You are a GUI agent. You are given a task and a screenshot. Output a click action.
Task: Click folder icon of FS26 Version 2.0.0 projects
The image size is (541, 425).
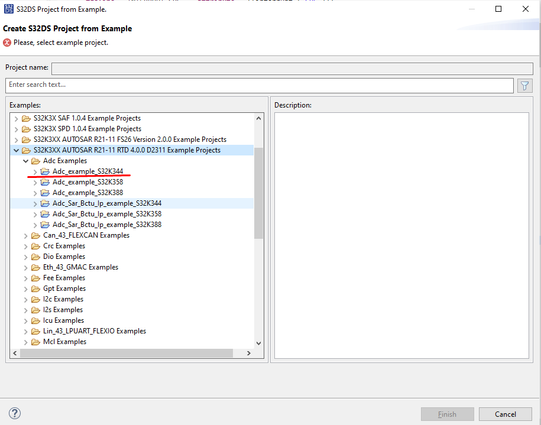pyautogui.click(x=26, y=140)
